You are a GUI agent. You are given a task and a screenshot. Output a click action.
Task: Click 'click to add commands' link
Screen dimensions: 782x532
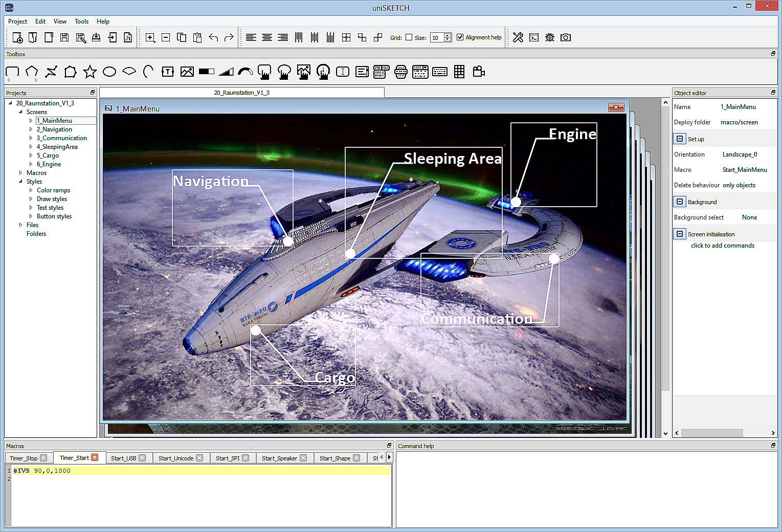pos(723,246)
